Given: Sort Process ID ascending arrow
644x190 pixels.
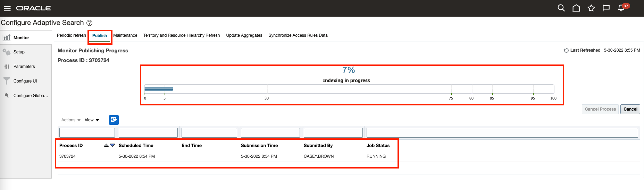Looking at the screenshot, I should [106, 145].
